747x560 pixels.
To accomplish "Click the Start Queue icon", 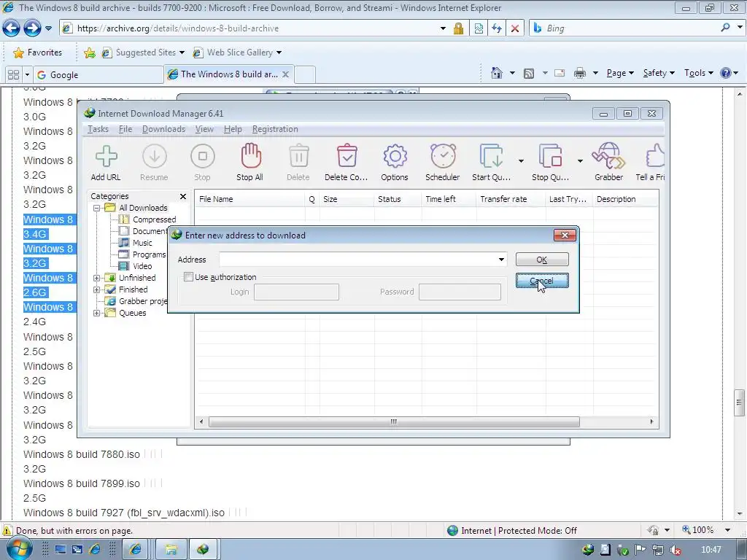I will tap(491, 156).
